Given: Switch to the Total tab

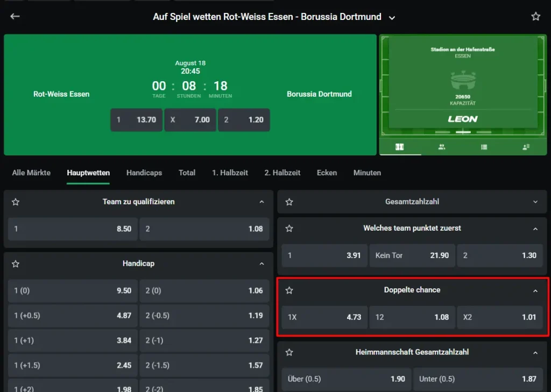Looking at the screenshot, I should pyautogui.click(x=187, y=173).
